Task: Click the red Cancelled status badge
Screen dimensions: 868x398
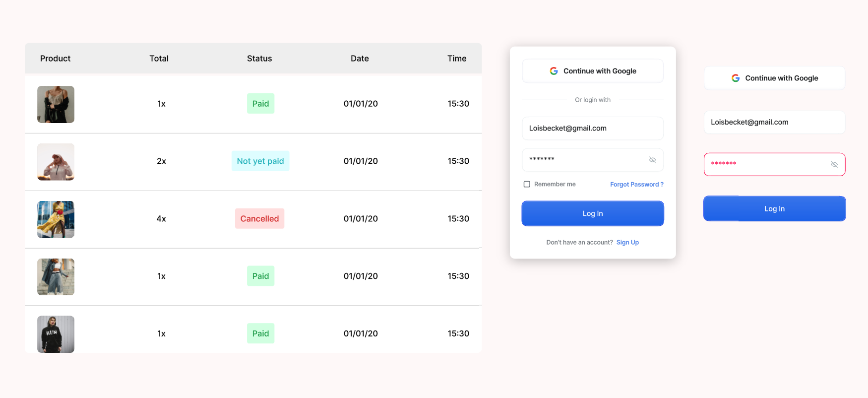Action: pyautogui.click(x=259, y=218)
